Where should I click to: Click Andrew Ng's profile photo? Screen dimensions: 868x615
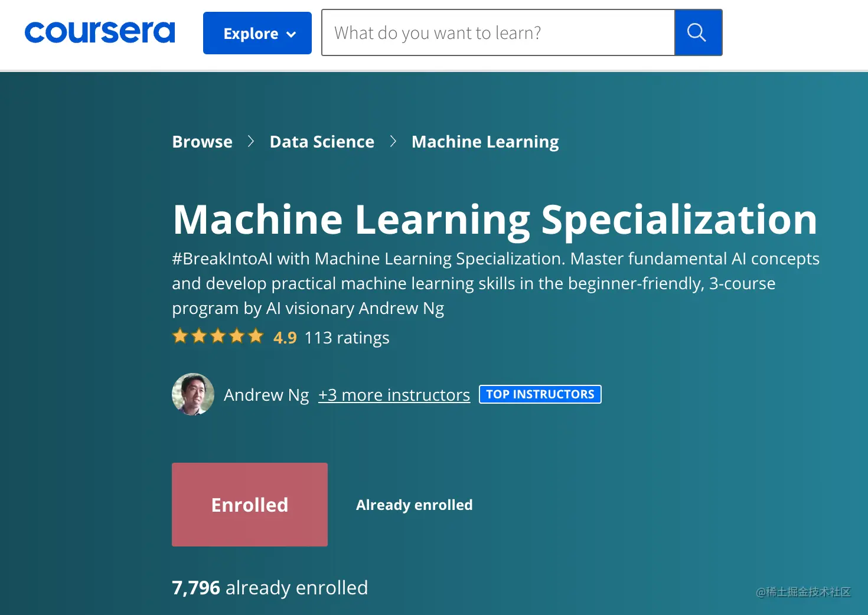[x=193, y=394]
